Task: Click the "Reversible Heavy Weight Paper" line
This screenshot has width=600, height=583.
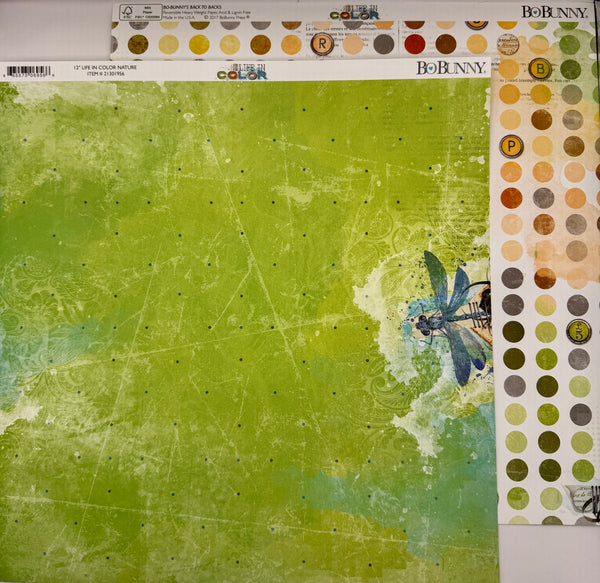Action: 207,12
